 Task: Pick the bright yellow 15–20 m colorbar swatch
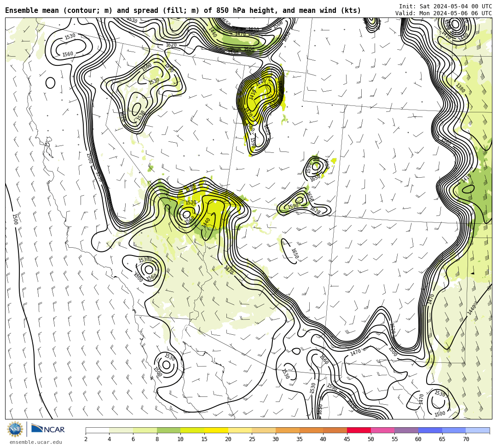click(216, 430)
